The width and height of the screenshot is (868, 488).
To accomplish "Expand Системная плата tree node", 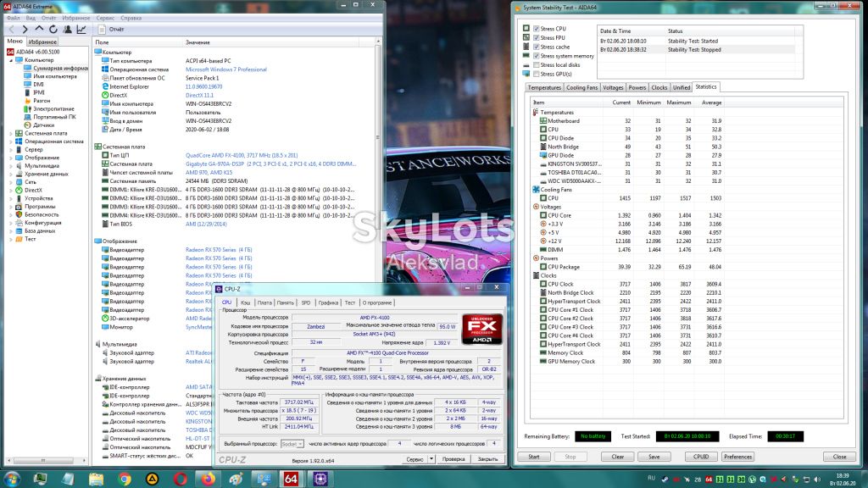I will (11, 133).
